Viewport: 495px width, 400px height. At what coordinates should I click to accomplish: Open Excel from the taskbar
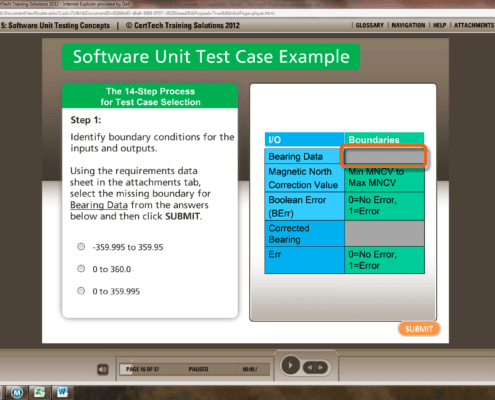tap(39, 392)
